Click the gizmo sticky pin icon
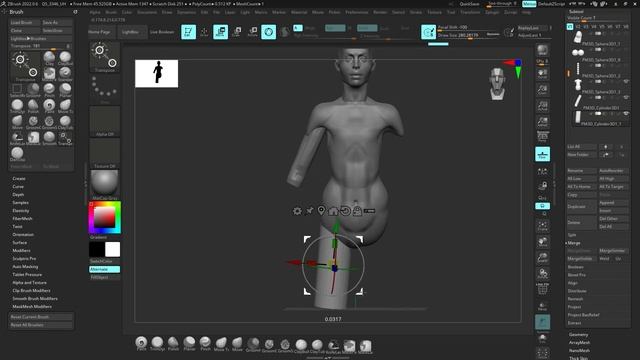 pyautogui.click(x=309, y=211)
